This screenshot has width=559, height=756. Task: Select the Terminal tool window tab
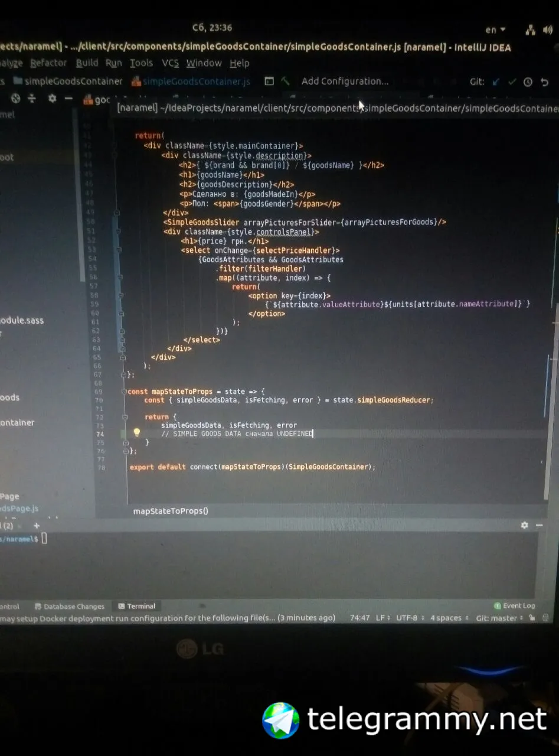[x=137, y=606]
